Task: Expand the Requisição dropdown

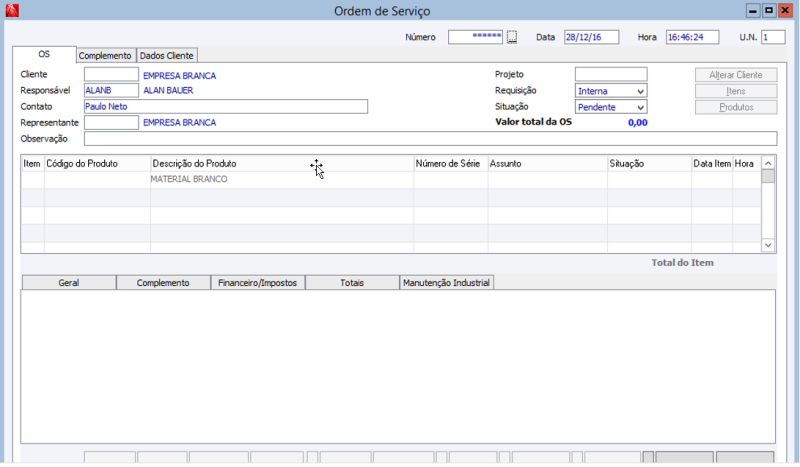Action: [x=640, y=91]
